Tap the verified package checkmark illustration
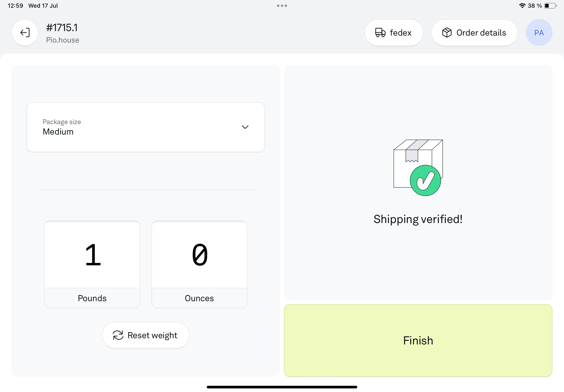Image resolution: width=564 pixels, height=392 pixels. [x=418, y=168]
